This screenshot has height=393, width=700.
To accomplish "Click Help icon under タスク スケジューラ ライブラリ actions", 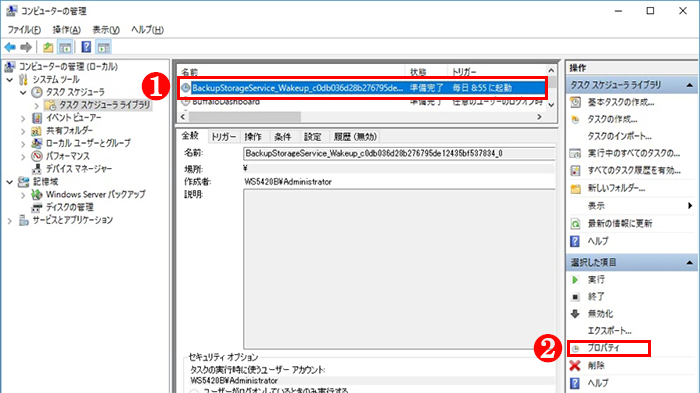I will [575, 241].
